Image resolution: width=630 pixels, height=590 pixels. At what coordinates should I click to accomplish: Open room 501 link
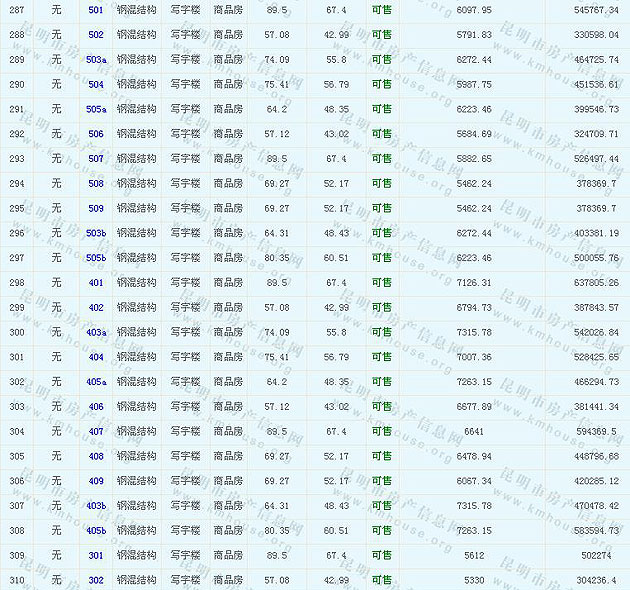pos(95,10)
